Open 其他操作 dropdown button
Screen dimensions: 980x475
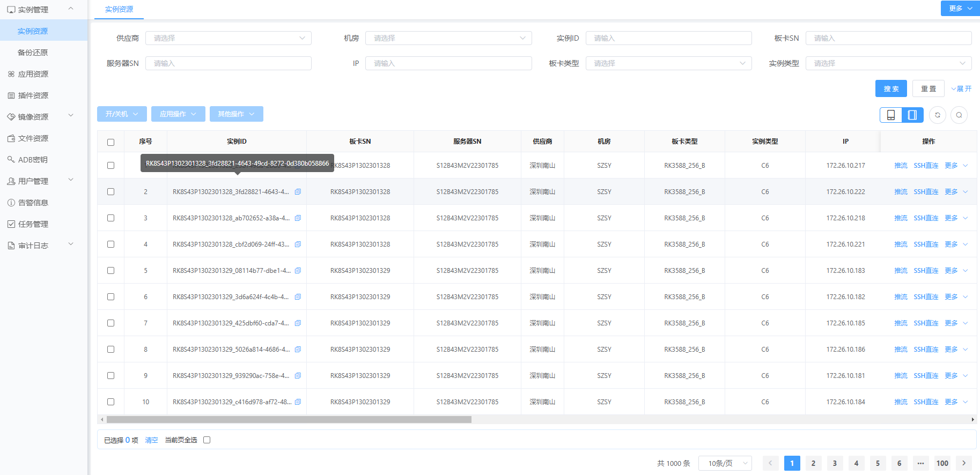(236, 114)
